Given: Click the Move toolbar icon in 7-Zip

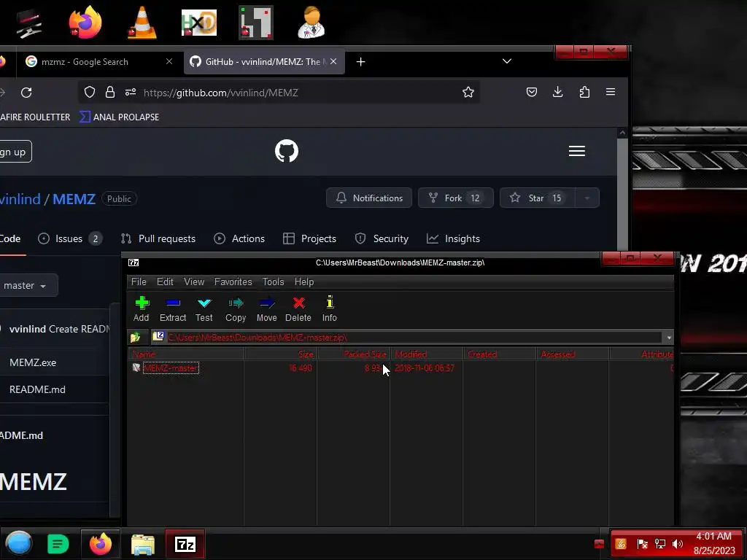Looking at the screenshot, I should coord(267,309).
